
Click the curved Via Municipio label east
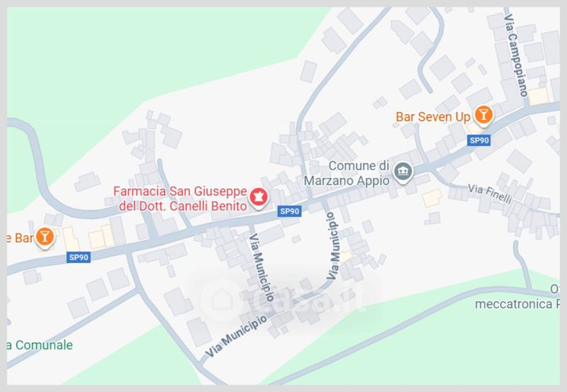(333, 246)
